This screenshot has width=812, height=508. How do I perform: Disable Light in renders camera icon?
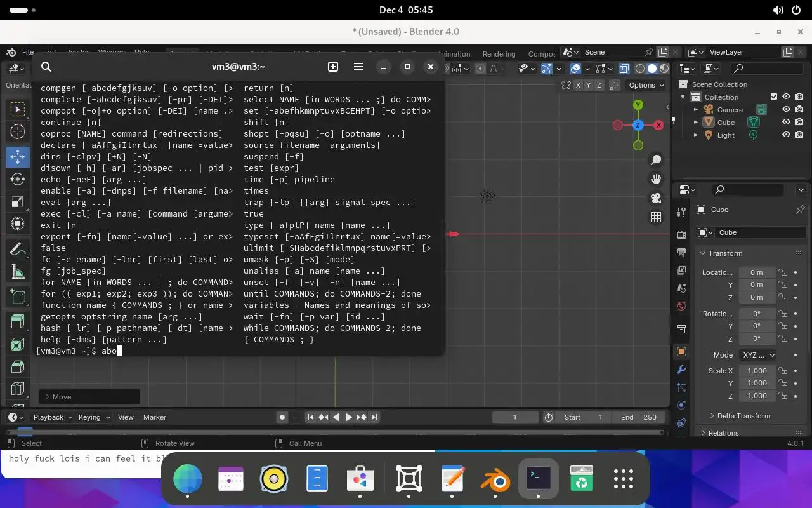click(x=799, y=135)
